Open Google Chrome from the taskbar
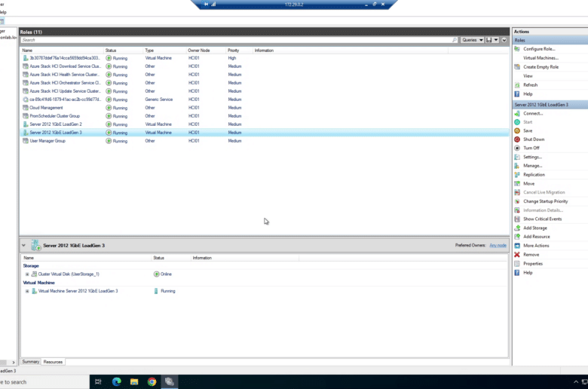This screenshot has height=389, width=588. (152, 382)
